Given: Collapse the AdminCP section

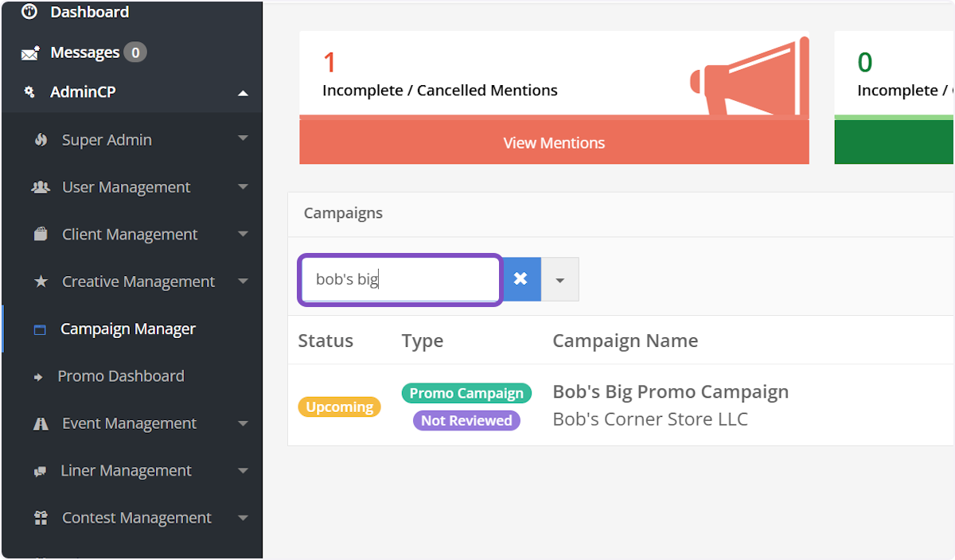Looking at the screenshot, I should tap(243, 91).
